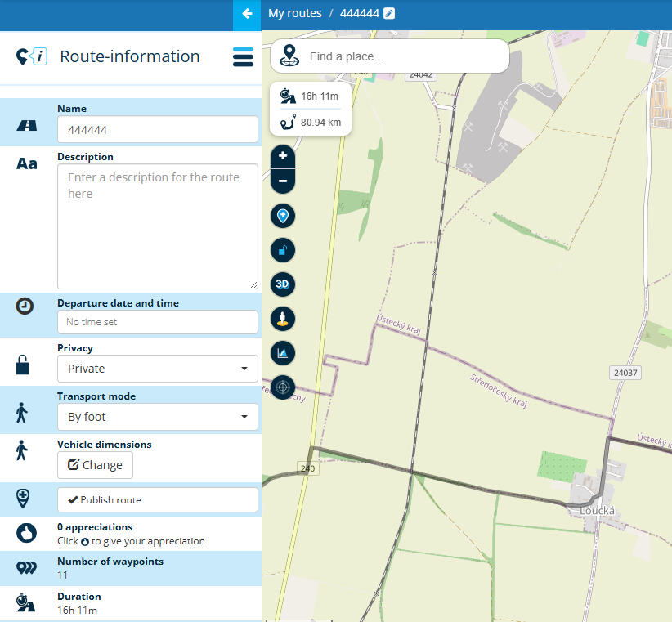Zoom in on the map

tap(283, 156)
